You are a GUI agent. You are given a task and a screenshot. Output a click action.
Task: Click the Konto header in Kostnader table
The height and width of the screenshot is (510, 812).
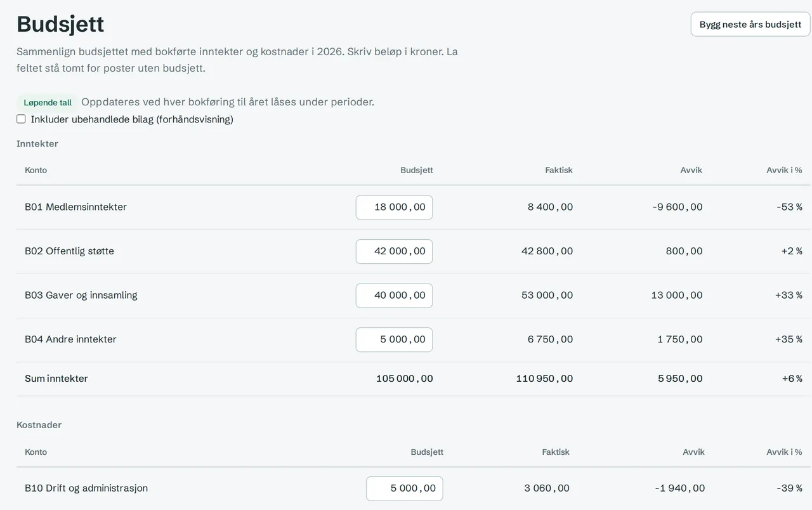(x=36, y=452)
